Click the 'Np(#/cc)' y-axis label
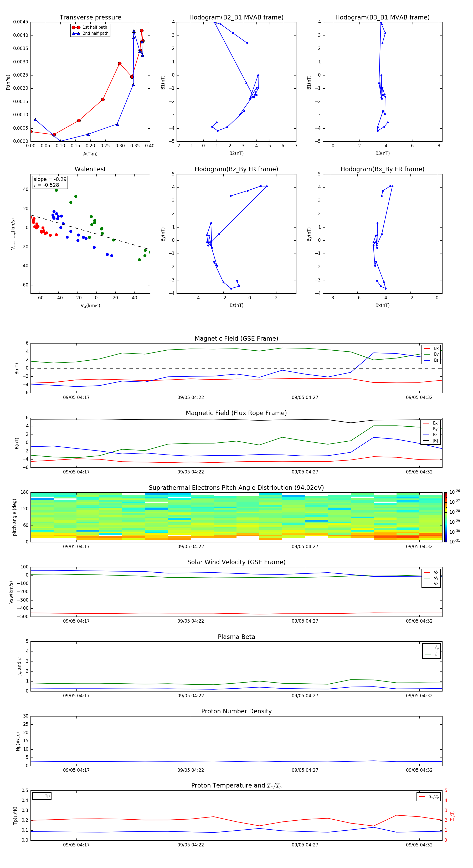 coord(18,741)
